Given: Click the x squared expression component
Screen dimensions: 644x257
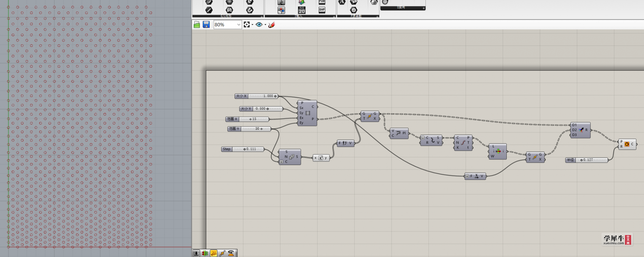Looking at the screenshot, I should (321, 158).
